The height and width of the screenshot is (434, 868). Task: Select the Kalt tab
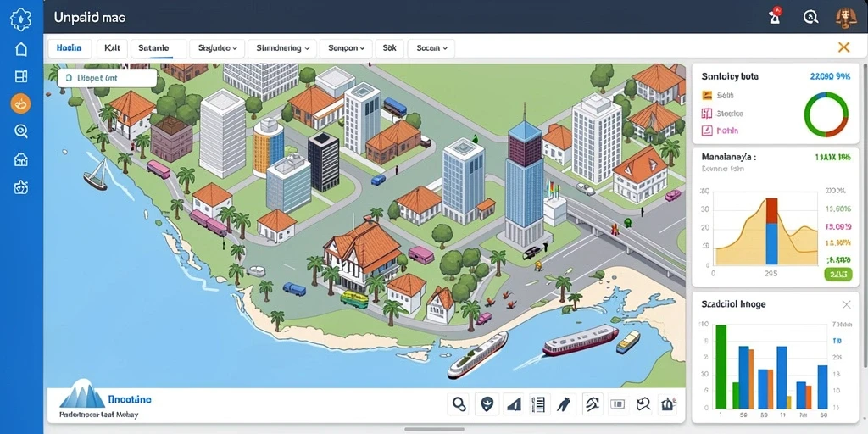pyautogui.click(x=112, y=48)
